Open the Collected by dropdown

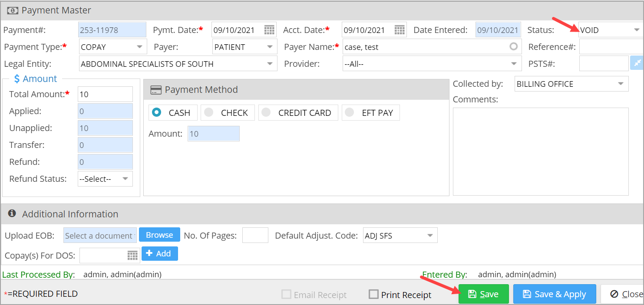click(x=621, y=84)
